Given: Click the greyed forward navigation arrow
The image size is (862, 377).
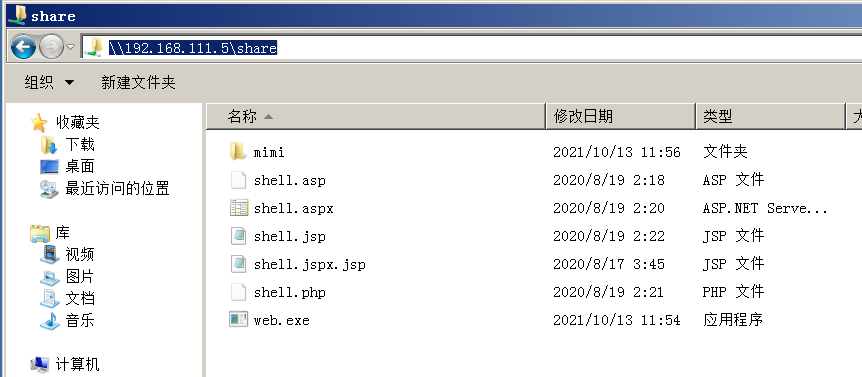Looking at the screenshot, I should (x=52, y=47).
